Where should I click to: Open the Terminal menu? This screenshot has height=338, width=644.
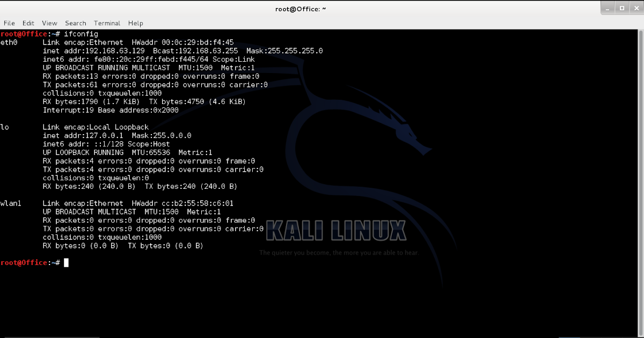click(107, 23)
